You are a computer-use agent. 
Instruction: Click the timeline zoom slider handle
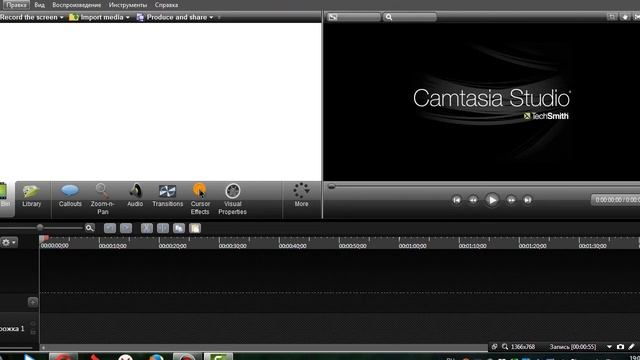pos(40,227)
